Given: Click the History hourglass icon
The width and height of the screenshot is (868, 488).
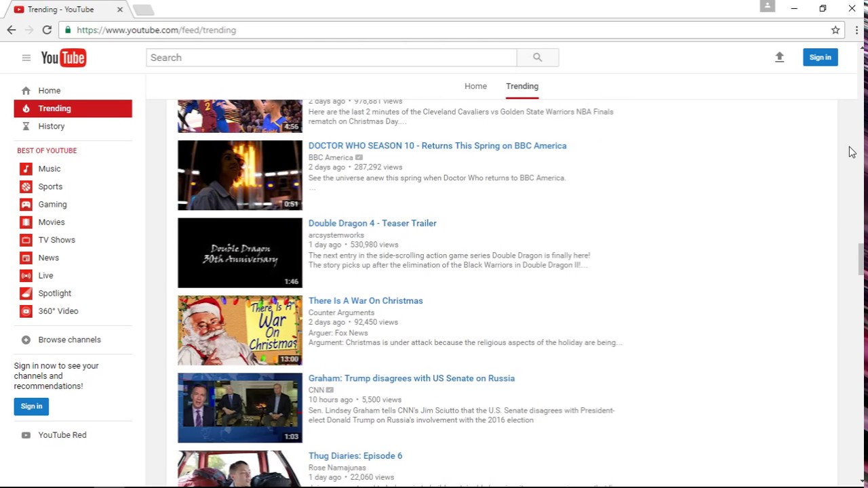Looking at the screenshot, I should click(x=26, y=126).
